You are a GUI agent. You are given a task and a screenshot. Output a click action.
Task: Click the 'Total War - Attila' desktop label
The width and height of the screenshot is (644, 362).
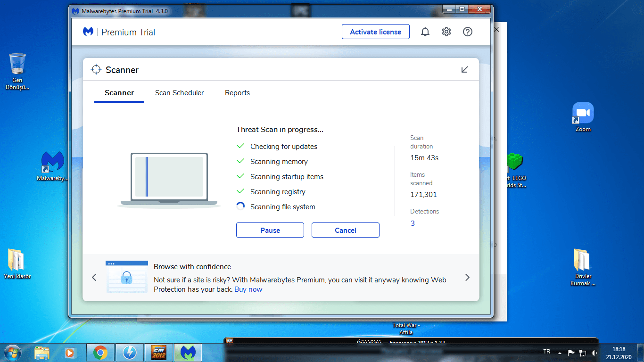click(406, 329)
